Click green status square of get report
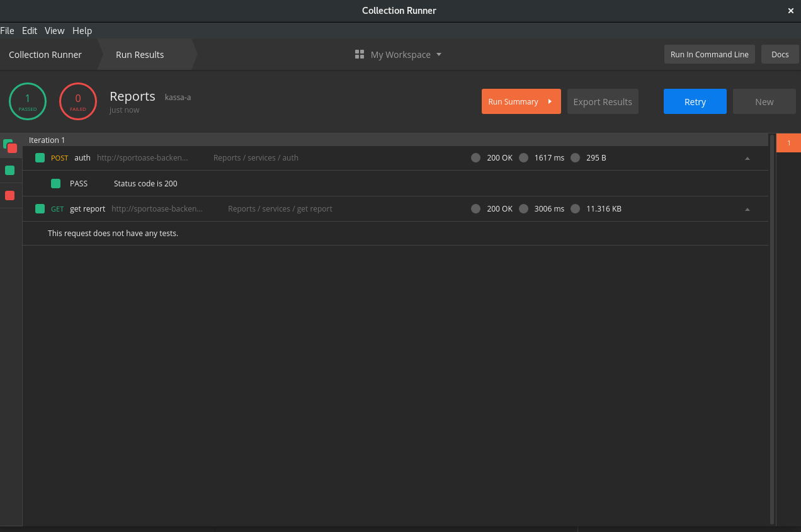This screenshot has width=801, height=532. coord(40,208)
